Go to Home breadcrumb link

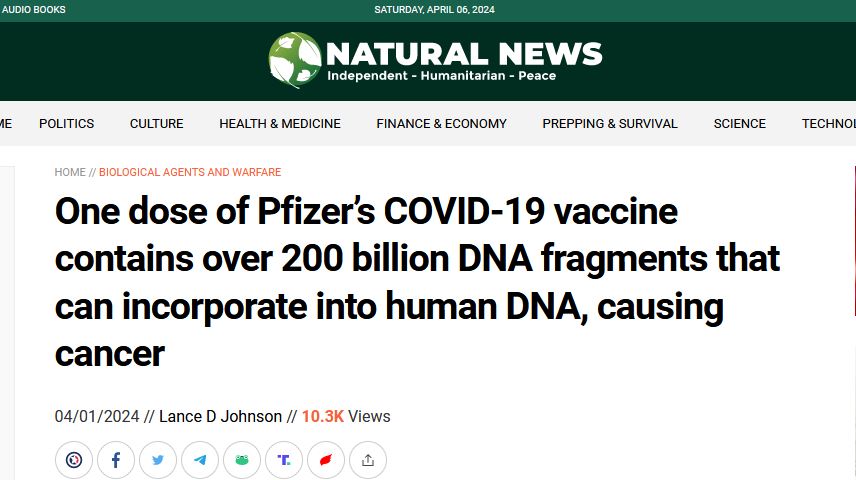pos(70,173)
